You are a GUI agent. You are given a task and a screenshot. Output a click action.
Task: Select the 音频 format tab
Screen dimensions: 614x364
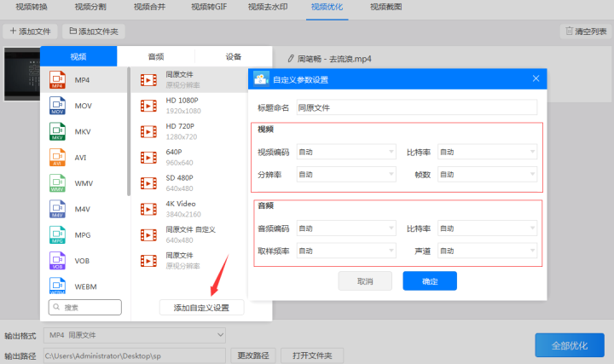(x=156, y=56)
